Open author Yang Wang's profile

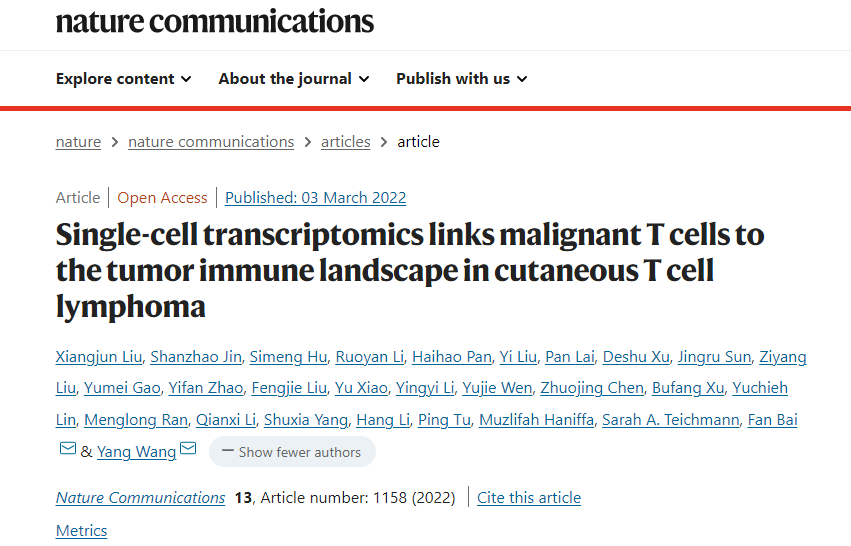tap(136, 452)
